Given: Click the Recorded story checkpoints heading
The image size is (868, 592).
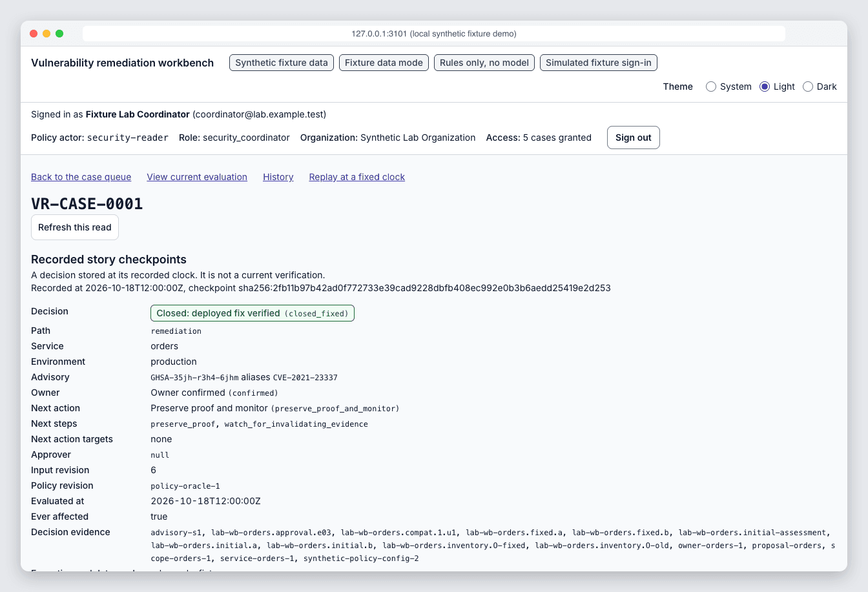Looking at the screenshot, I should [x=108, y=260].
